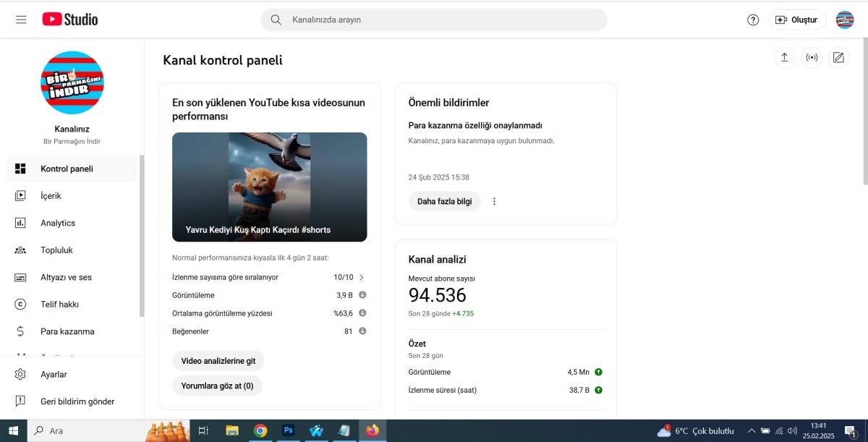Open Geri bildirim gönder
This screenshot has height=442, width=868.
tap(72, 401)
